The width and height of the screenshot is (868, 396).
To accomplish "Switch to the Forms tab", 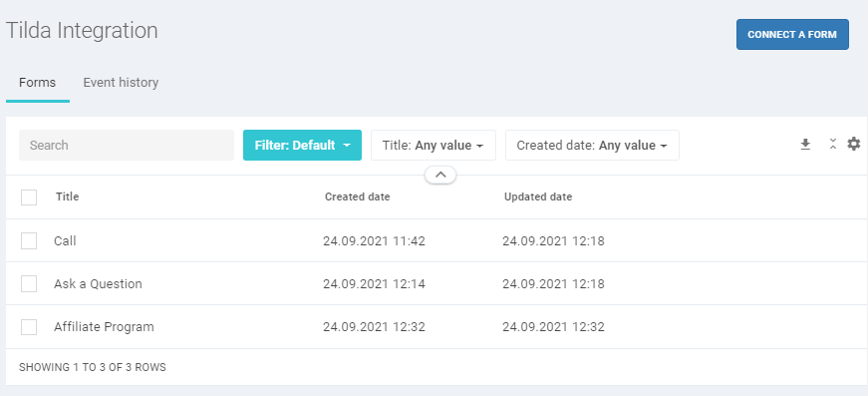I will click(37, 83).
